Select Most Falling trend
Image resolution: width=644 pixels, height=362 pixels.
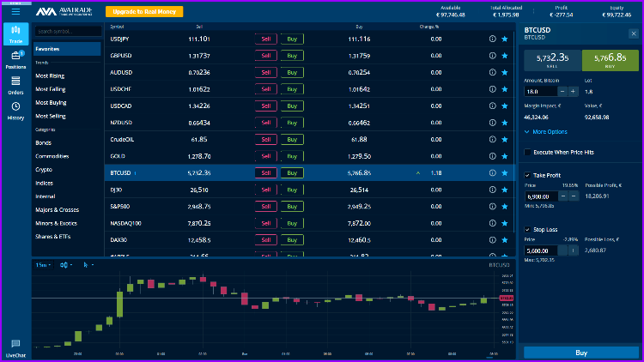[51, 89]
